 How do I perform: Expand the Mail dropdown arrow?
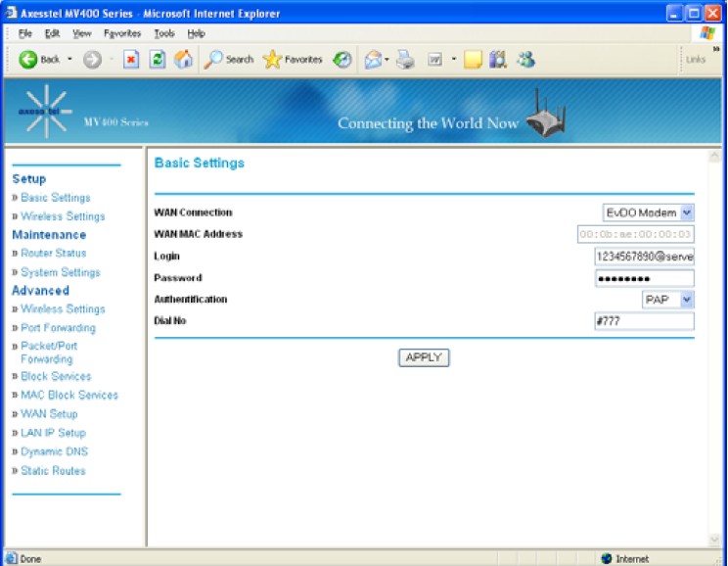pyautogui.click(x=387, y=60)
